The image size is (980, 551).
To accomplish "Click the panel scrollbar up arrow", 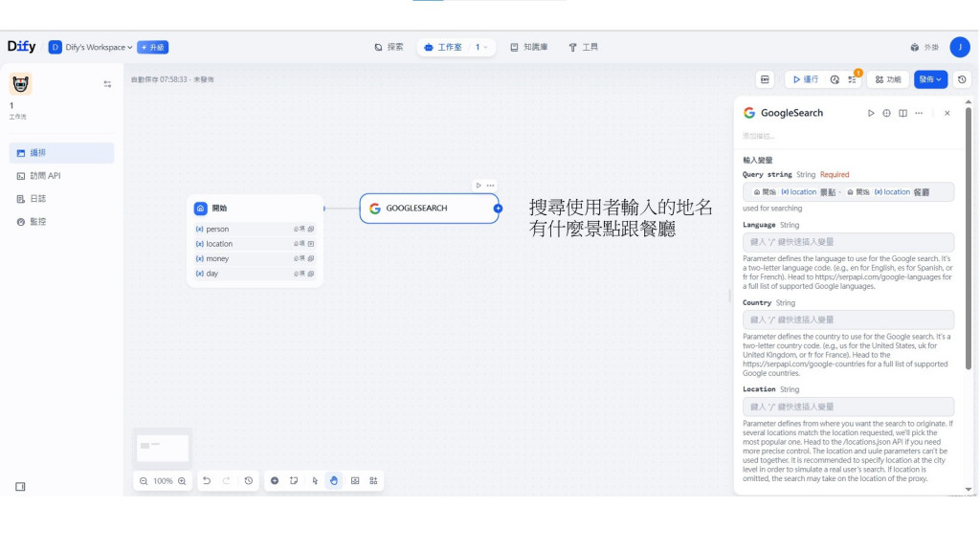I will coord(969,101).
